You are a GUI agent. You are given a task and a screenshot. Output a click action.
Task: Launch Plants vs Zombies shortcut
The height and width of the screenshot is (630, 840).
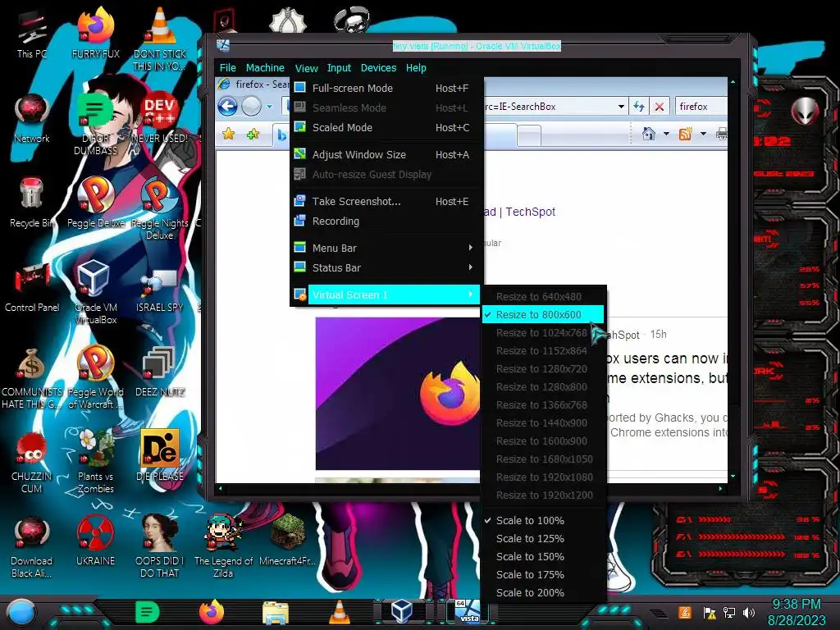pos(95,462)
